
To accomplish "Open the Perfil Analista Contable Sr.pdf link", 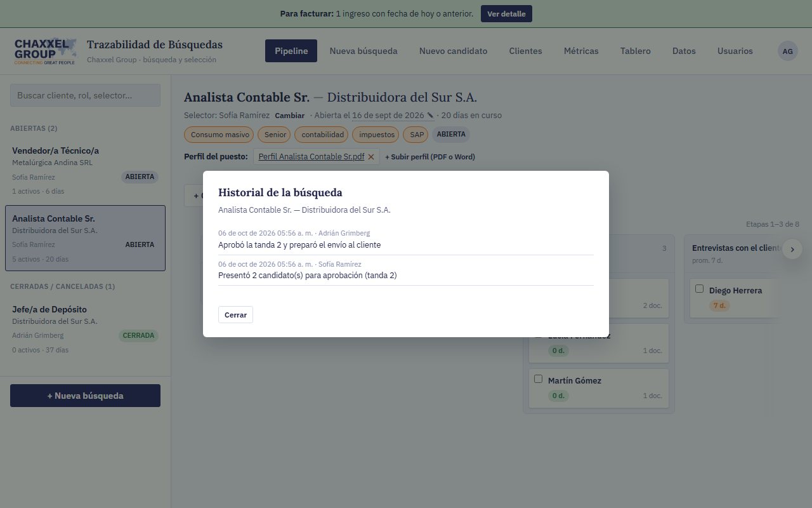I will click(x=311, y=157).
